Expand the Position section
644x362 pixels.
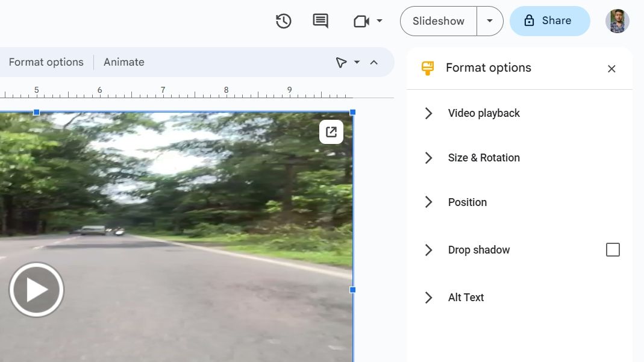point(428,202)
